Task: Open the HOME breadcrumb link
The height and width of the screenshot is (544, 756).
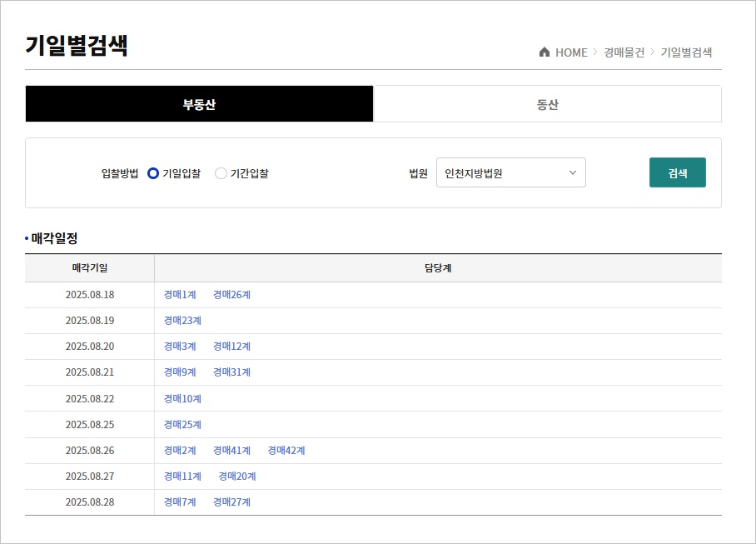Action: [571, 52]
